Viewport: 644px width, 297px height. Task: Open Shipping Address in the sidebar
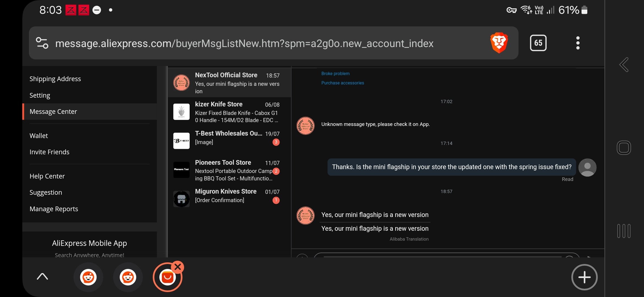point(55,79)
